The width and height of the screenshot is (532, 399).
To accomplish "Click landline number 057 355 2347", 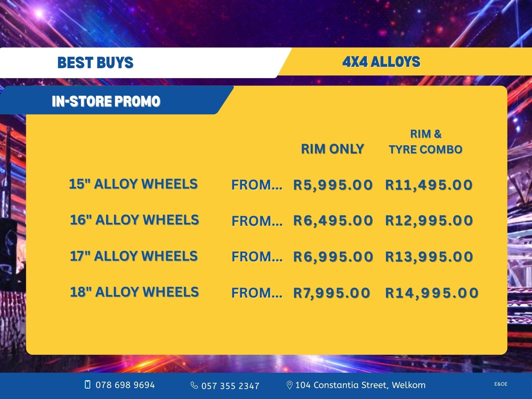I will coord(230,386).
